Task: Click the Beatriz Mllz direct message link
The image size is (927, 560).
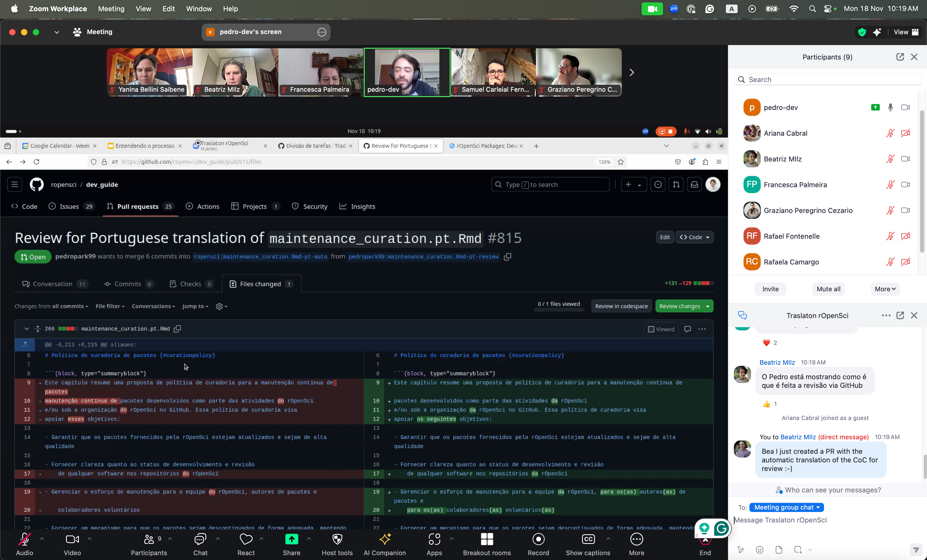Action: coord(798,437)
